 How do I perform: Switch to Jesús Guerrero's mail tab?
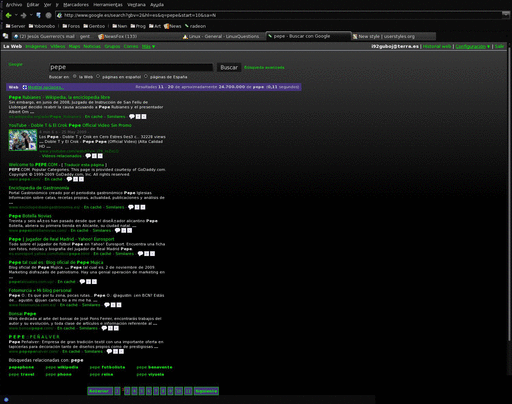click(53, 36)
